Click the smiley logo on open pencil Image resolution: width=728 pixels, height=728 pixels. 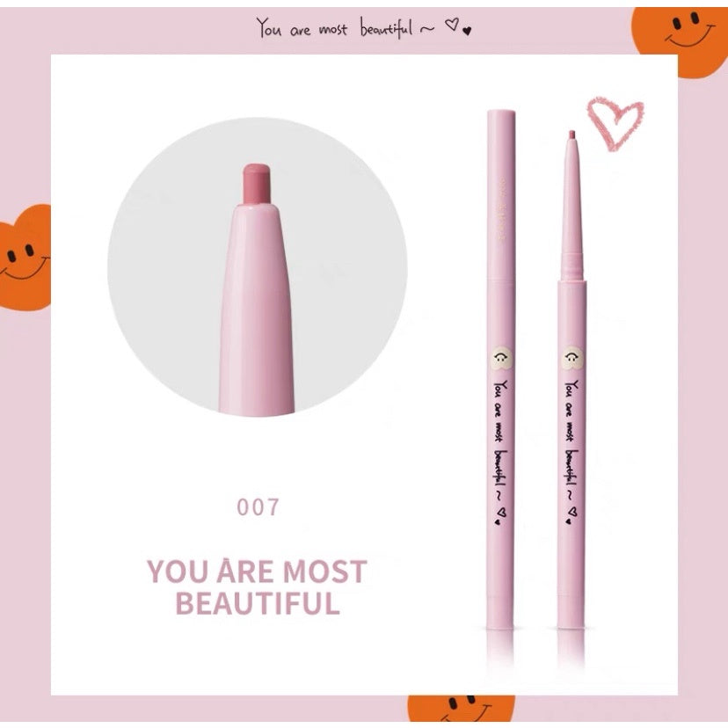(x=572, y=358)
